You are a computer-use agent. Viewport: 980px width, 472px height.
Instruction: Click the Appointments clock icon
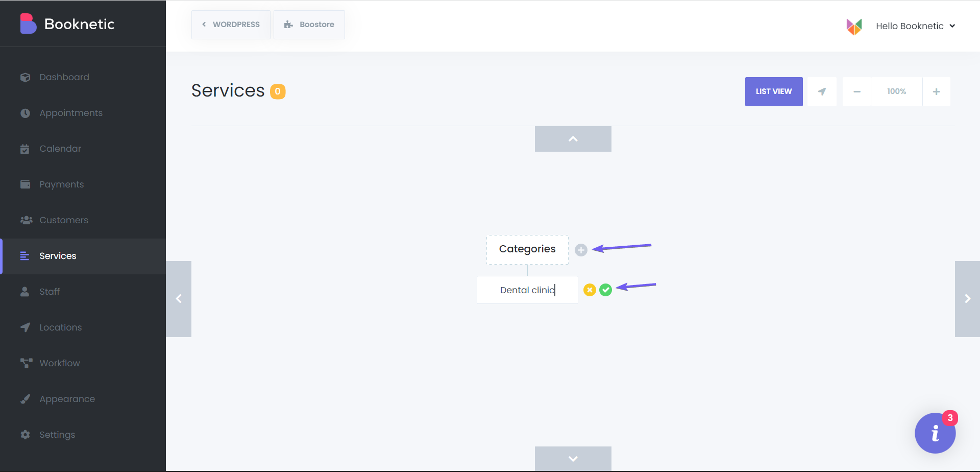(25, 113)
